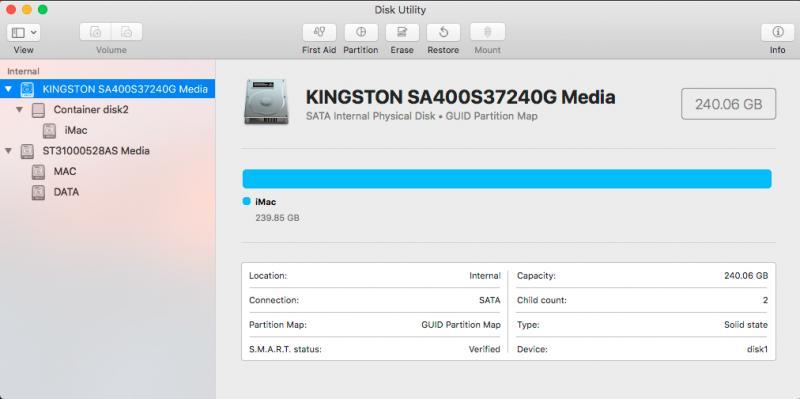The height and width of the screenshot is (399, 800).
Task: Click the DATA volume icon in sidebar
Action: (38, 192)
